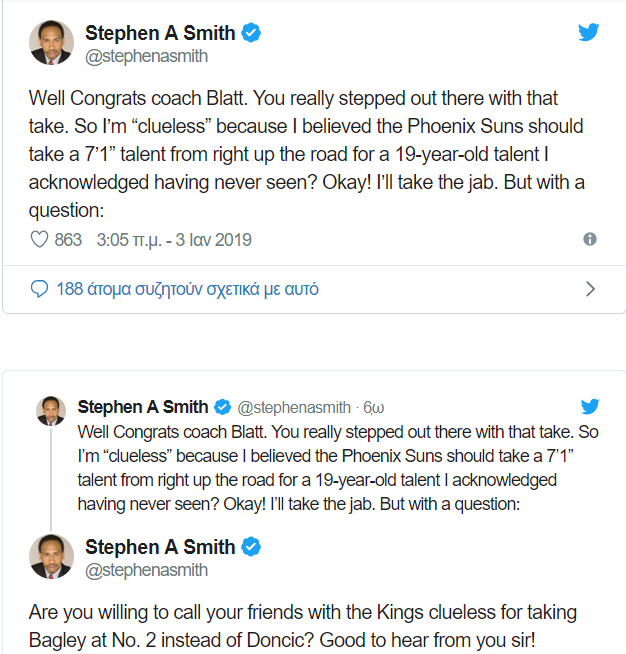626x654 pixels.
Task: Click the avatar beside the Kings/Bagley tweet
Action: click(50, 557)
